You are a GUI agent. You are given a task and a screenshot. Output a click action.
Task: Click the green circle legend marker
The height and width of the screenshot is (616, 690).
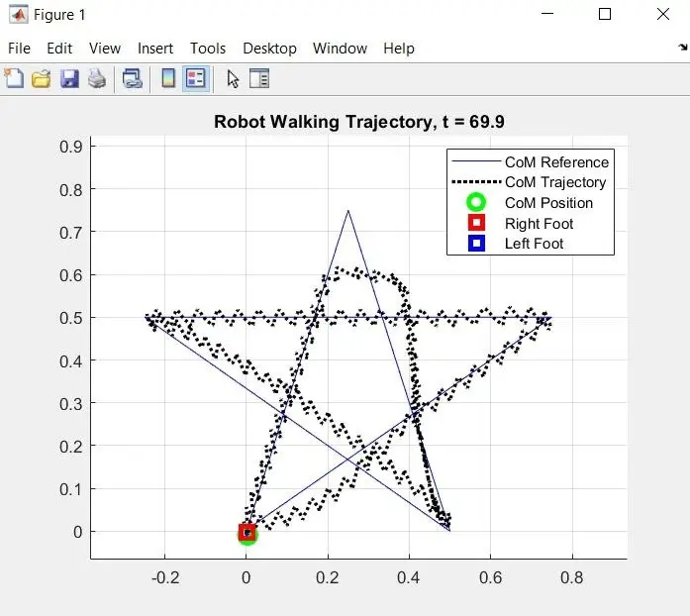pos(476,203)
